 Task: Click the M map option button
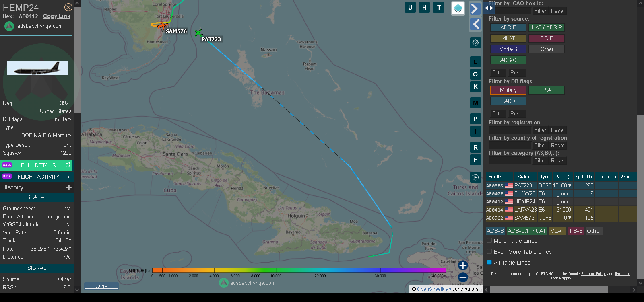(475, 103)
